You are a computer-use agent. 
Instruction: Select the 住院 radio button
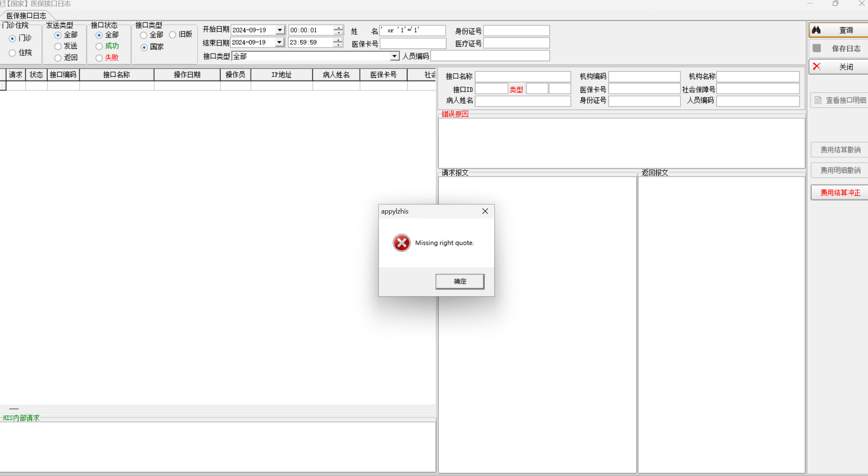[x=12, y=53]
